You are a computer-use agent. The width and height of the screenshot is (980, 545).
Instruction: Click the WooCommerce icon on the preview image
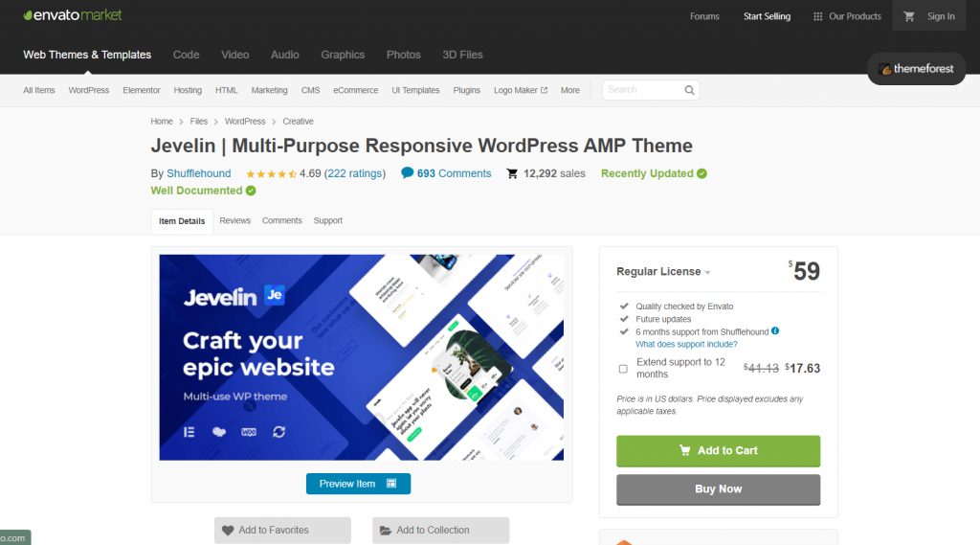coord(249,432)
